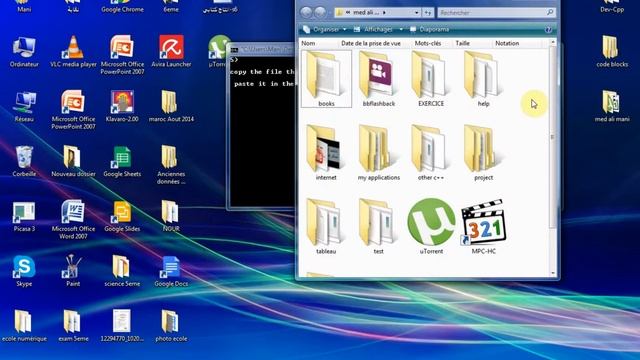Select my applications folder in explorer
Viewport: 640px width, 360px height.
pos(379,153)
